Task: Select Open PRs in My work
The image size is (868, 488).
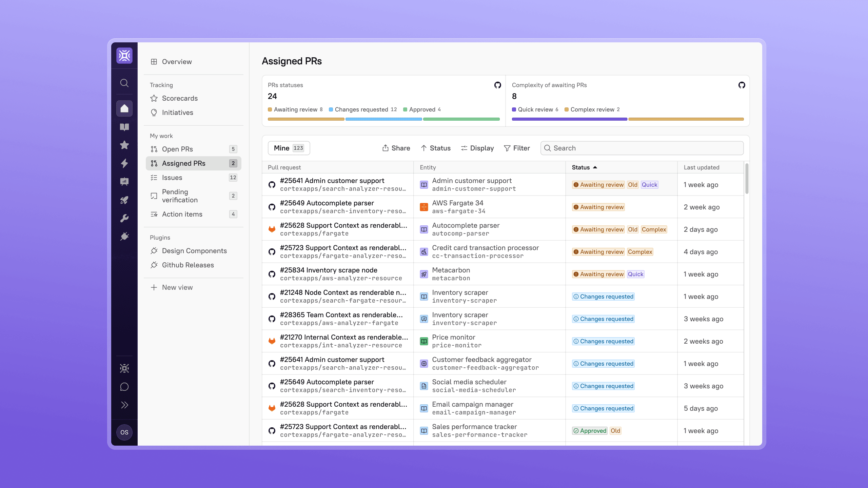Action: [x=193, y=149]
